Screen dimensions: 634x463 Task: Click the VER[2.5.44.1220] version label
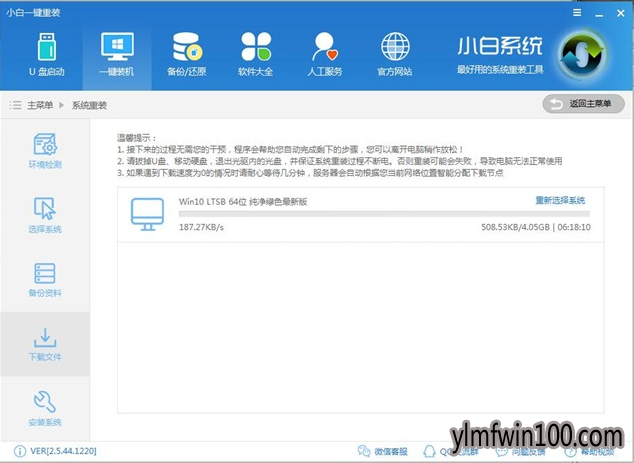point(63,451)
